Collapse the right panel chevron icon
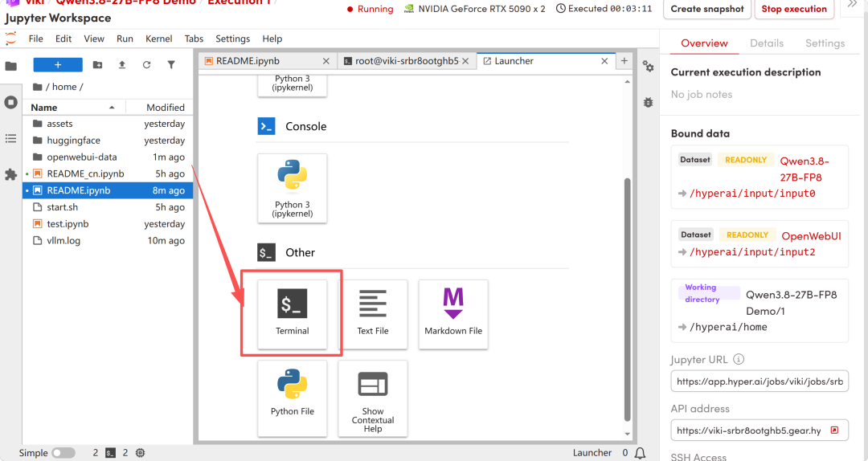Image resolution: width=868 pixels, height=461 pixels. [853, 4]
